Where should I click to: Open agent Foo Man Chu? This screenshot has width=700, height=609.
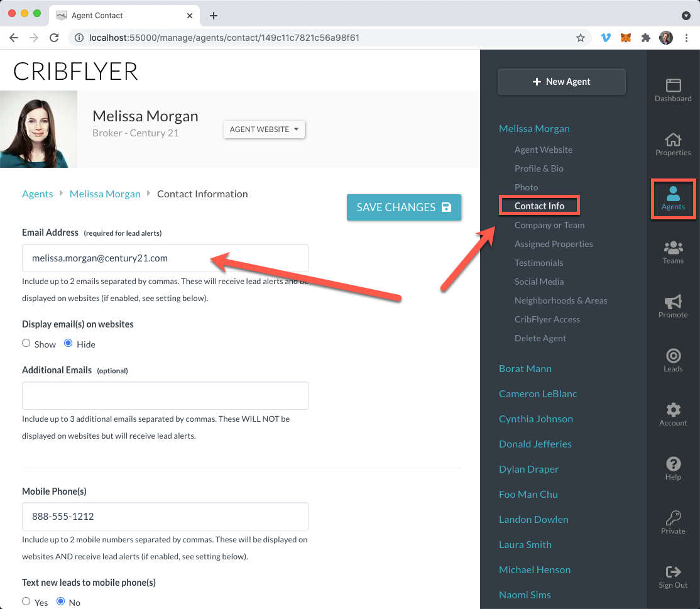click(528, 494)
